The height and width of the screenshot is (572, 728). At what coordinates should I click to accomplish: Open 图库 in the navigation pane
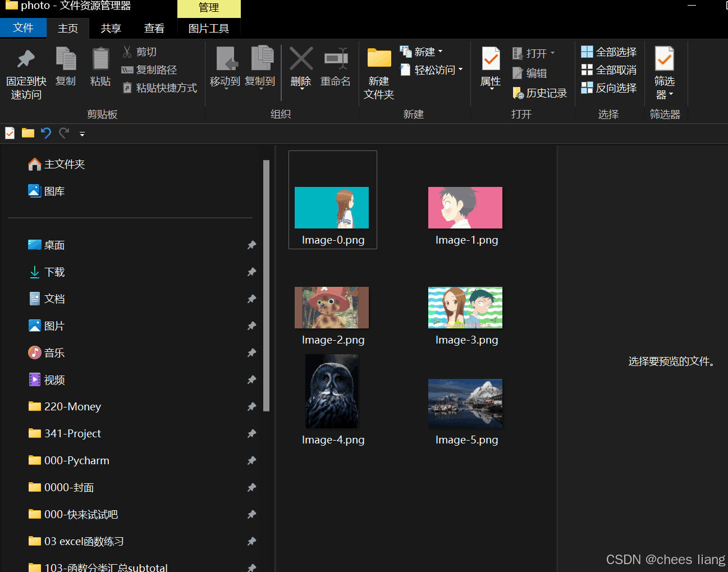click(47, 191)
